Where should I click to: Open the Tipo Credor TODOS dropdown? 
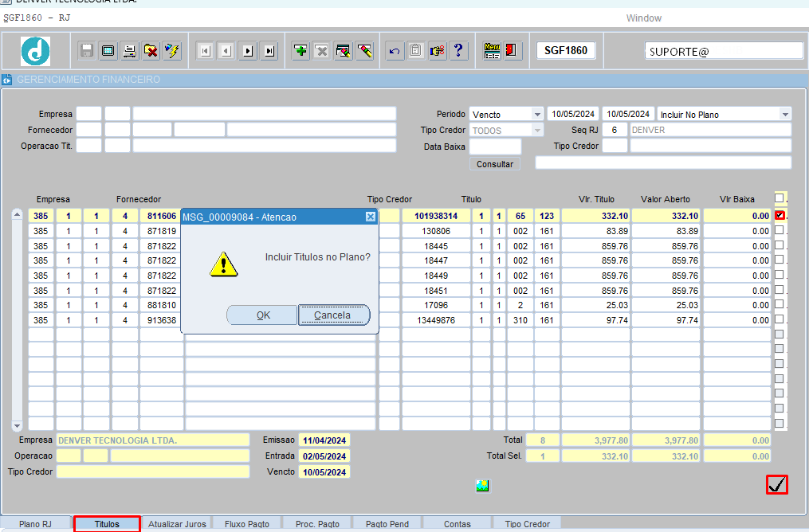point(537,130)
